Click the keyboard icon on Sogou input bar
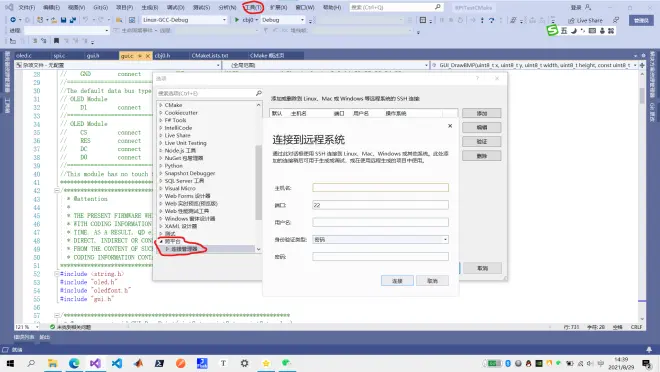Viewport: 660px width, 372px height. (592, 31)
